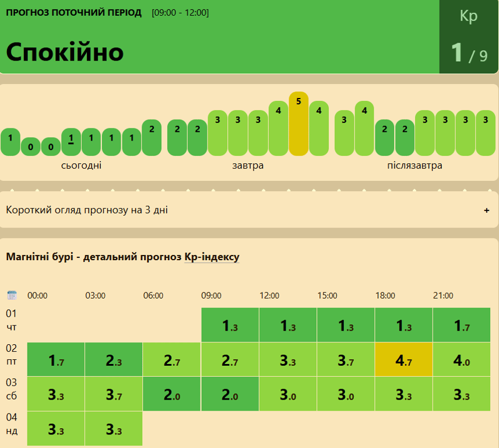This screenshot has height=448, width=499.
Task: Click the 2.0 cell at Saturday 06:00
Action: click(x=171, y=394)
